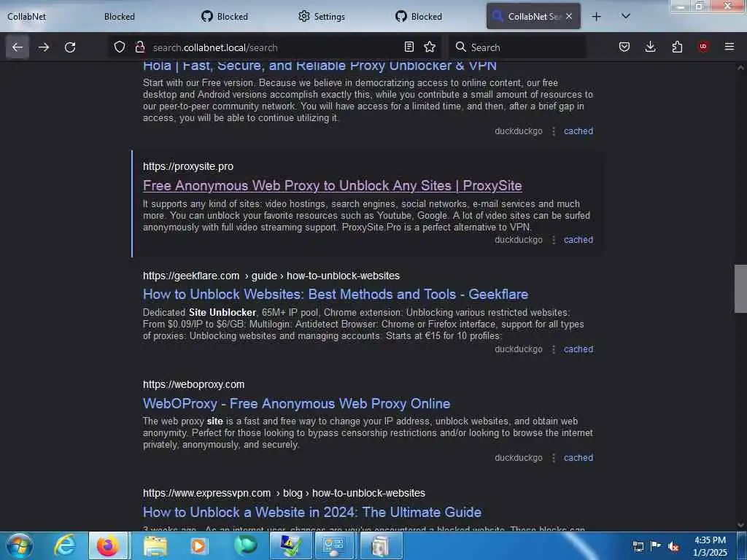This screenshot has width=747, height=560.
Task: Open the Pocket save icon in the toolbar
Action: (624, 47)
